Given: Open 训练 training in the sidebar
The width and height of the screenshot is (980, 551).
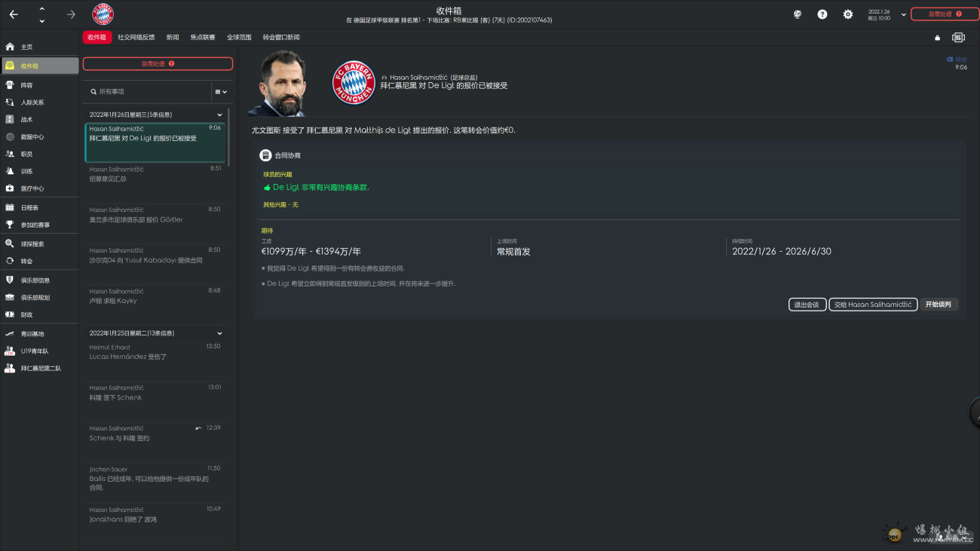Looking at the screenshot, I should [39, 171].
